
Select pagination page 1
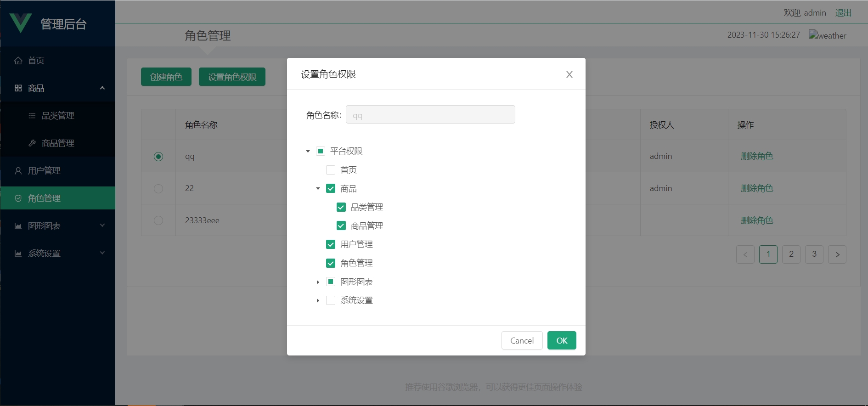(768, 254)
